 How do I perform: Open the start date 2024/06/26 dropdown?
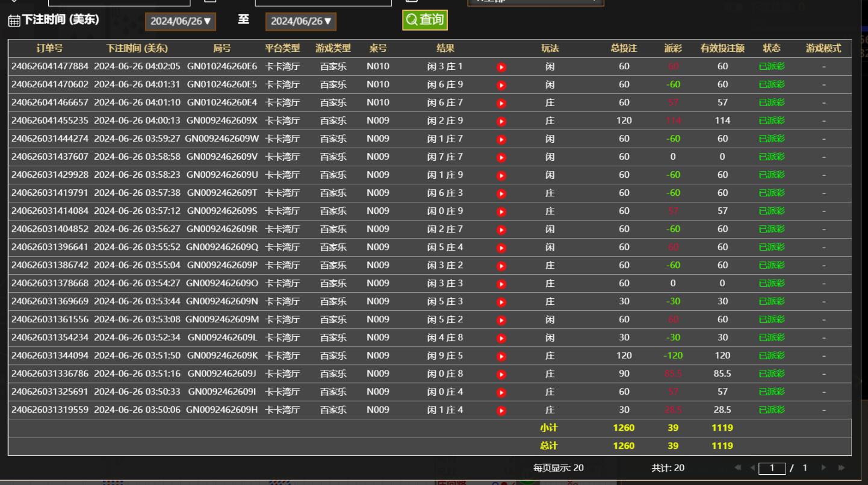pos(181,22)
